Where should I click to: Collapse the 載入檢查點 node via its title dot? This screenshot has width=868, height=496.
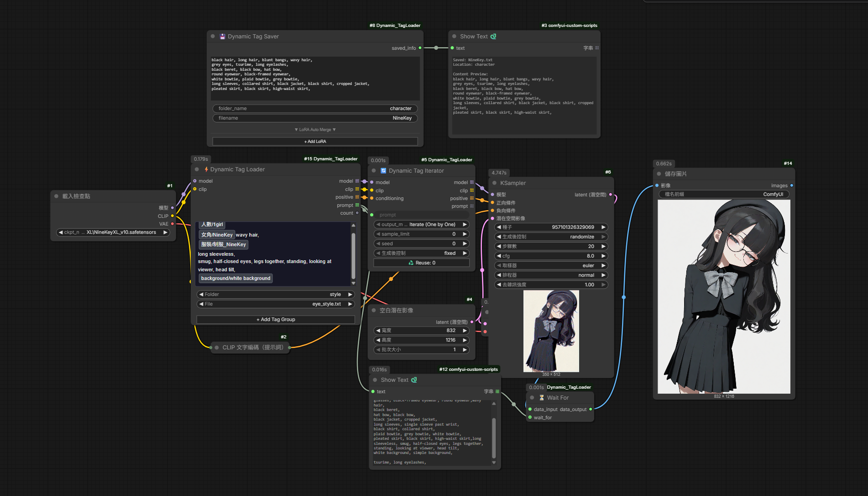57,196
